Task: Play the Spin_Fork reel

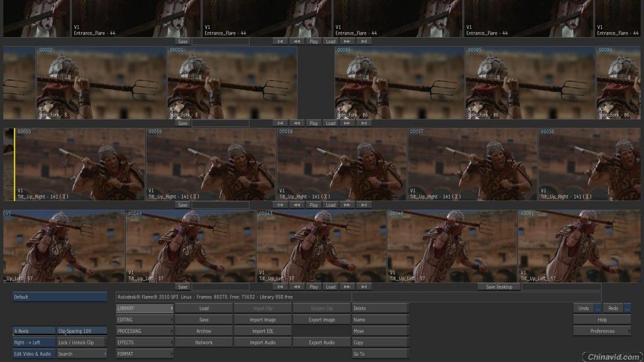Action: pos(313,123)
